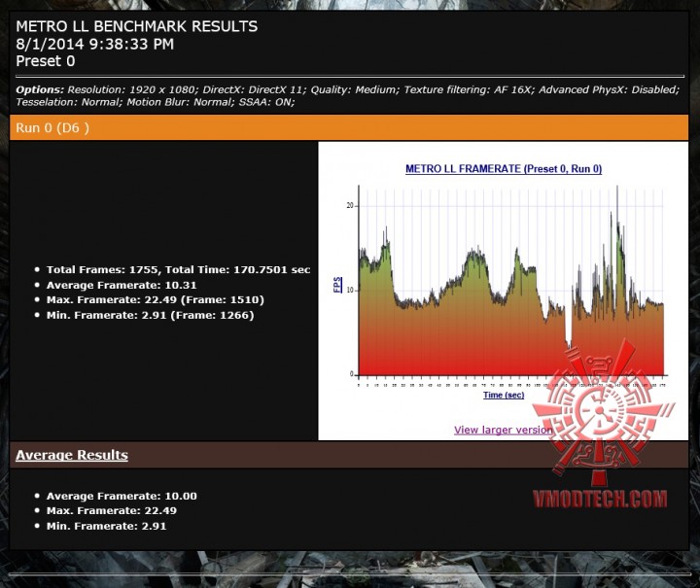Click the framerate graph thumbnail
Screen dimensions: 700x588
(504, 282)
